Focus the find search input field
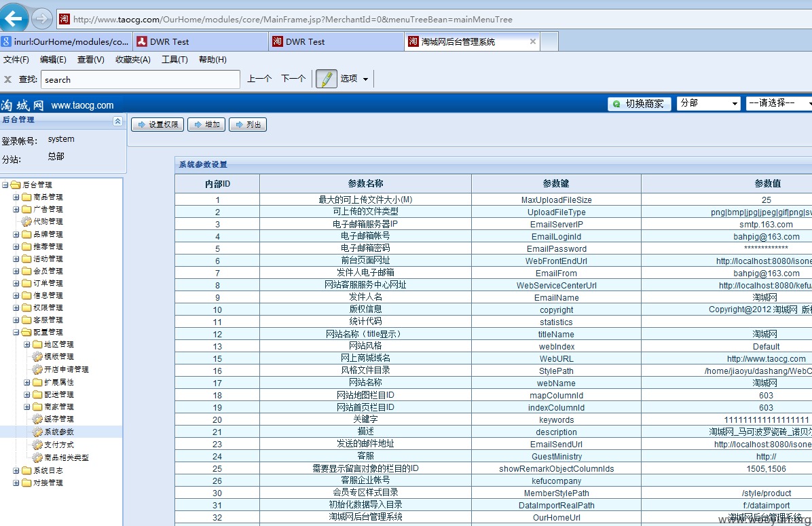812x526 pixels. click(141, 79)
